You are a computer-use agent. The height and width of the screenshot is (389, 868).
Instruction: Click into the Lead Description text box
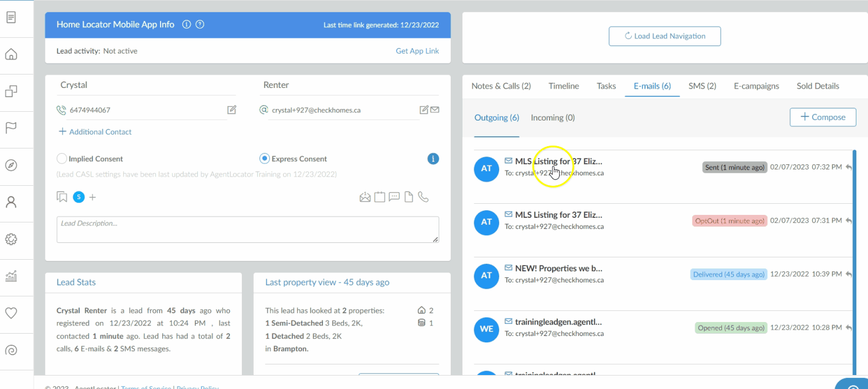pos(248,229)
